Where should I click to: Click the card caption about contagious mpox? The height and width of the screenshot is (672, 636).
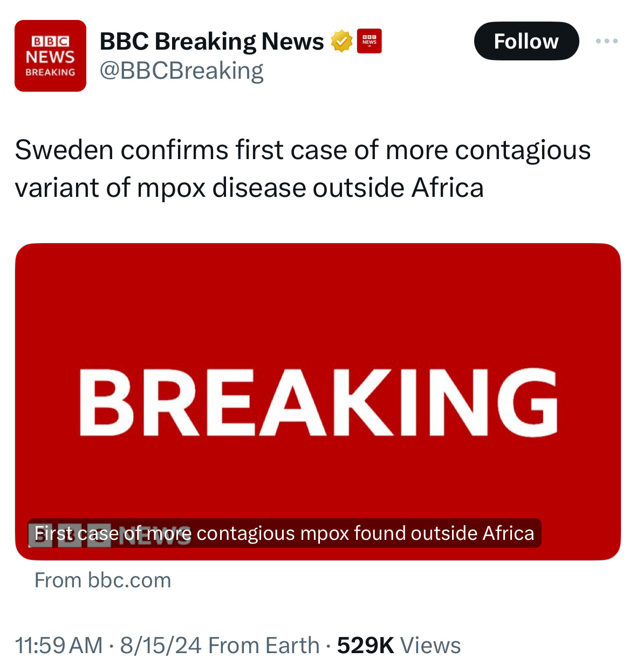tap(284, 533)
